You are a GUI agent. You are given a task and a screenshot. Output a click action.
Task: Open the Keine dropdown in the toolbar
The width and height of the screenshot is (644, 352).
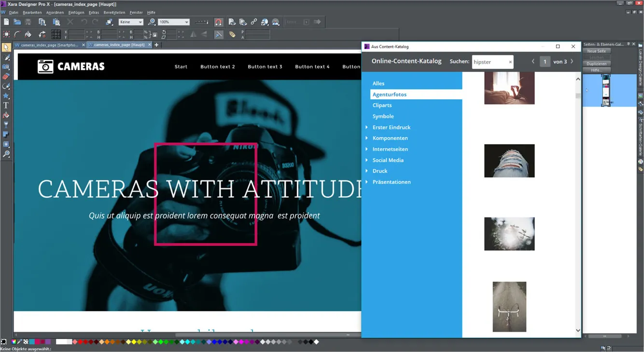(130, 22)
